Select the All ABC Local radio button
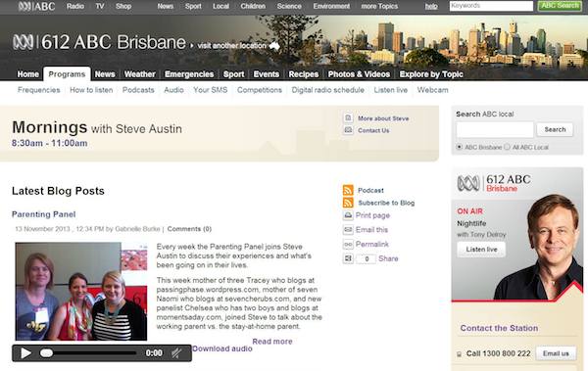Image resolution: width=588 pixels, height=371 pixels. pos(507,147)
